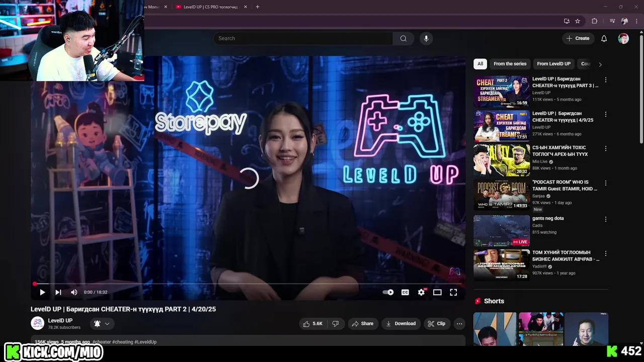Open the LevelD UP channel avatar

[x=37, y=324]
